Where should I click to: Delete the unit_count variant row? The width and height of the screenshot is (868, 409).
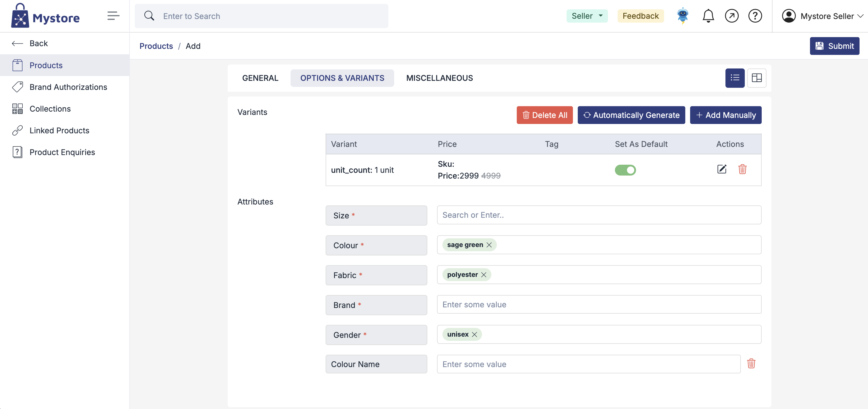[x=742, y=169]
